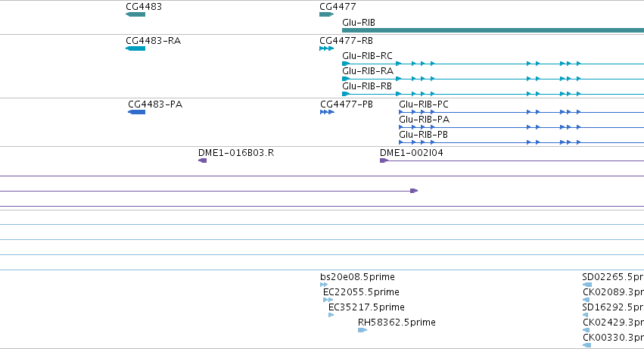Select the Glu-RIB-RB transcript first exon
Image resolution: width=644 pixels, height=349 pixels.
[x=346, y=94]
